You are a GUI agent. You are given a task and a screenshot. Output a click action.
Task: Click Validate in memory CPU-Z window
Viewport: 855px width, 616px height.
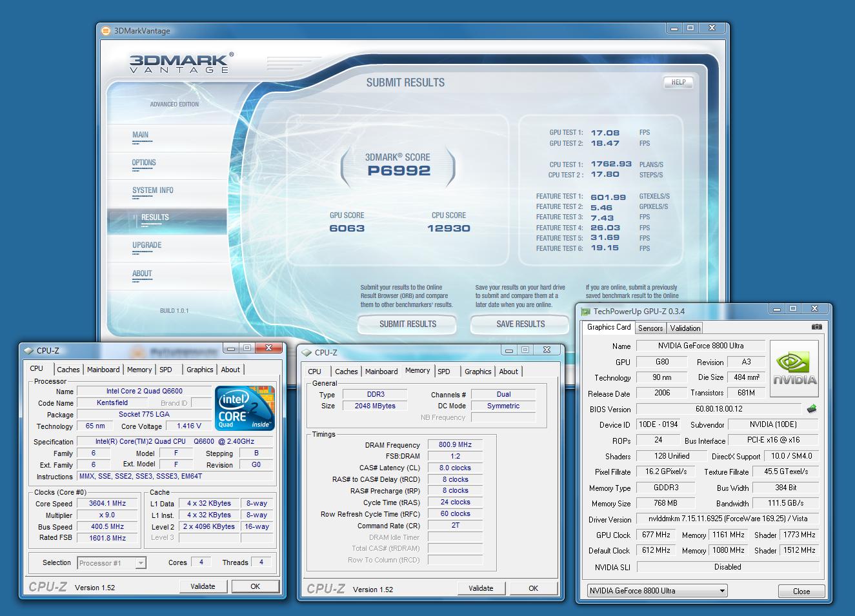click(481, 588)
